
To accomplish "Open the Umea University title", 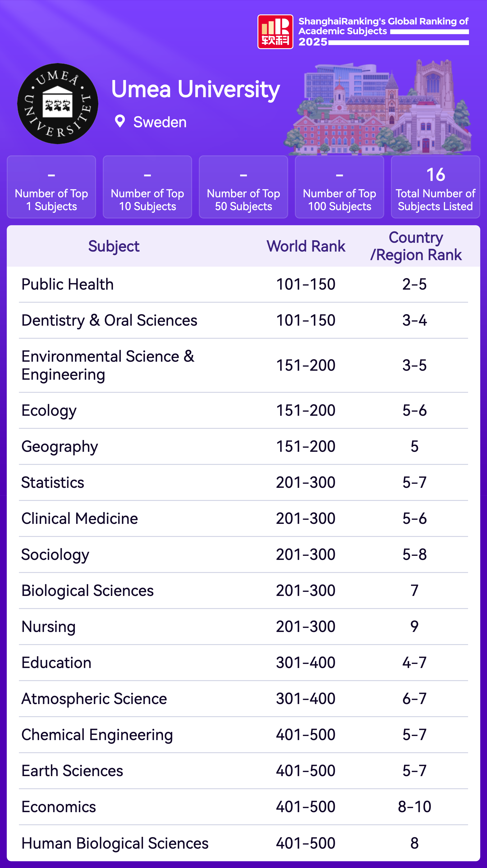I will click(x=195, y=89).
